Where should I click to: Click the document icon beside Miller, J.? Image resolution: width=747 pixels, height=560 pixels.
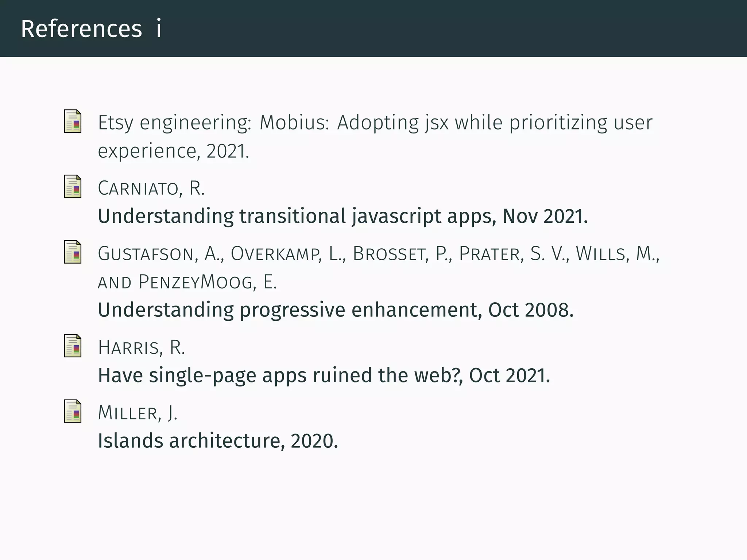tap(73, 411)
